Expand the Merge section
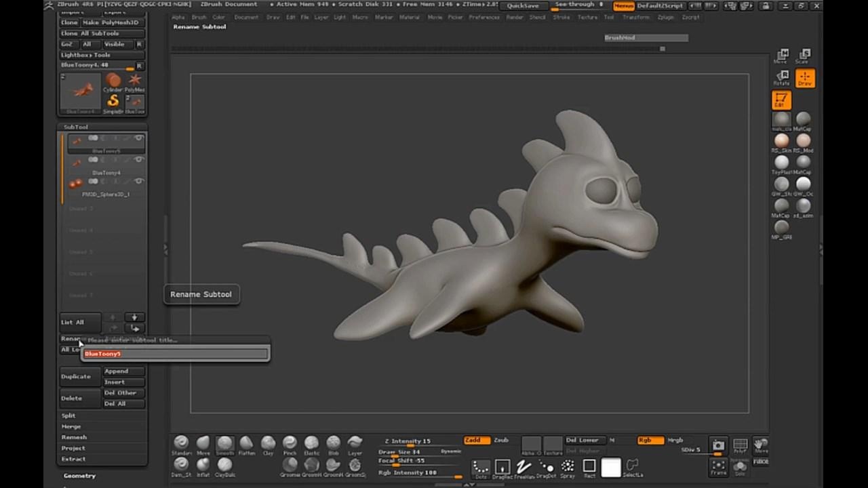Viewport: 868px width, 488px height. coord(71,426)
